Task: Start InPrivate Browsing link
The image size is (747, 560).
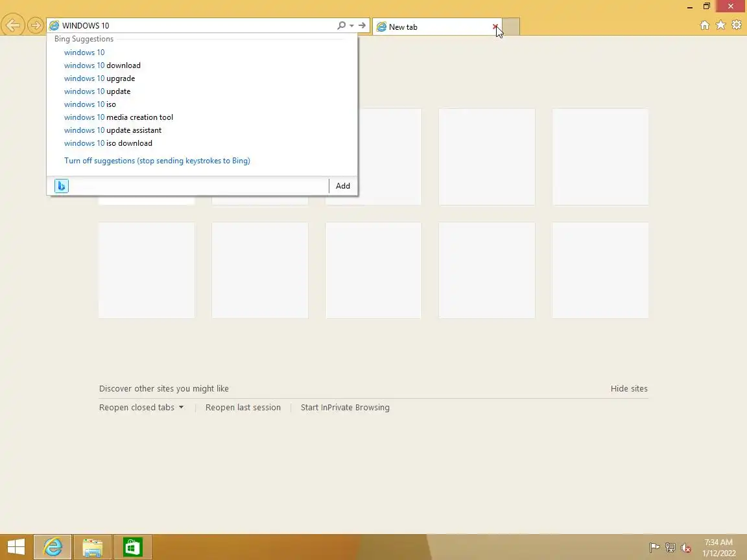Action: 345,408
